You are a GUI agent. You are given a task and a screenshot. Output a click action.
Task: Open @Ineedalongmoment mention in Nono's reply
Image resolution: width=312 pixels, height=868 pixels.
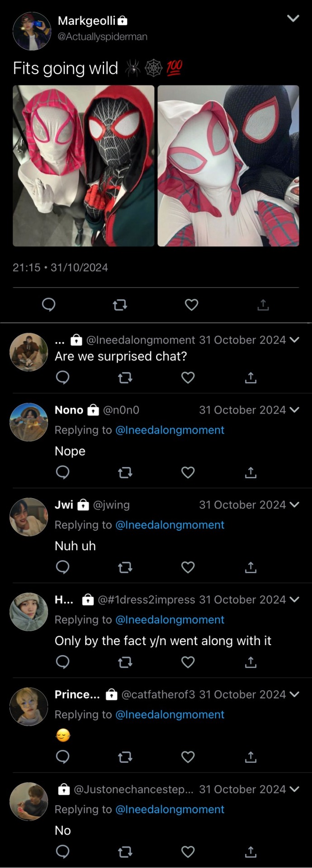170,430
